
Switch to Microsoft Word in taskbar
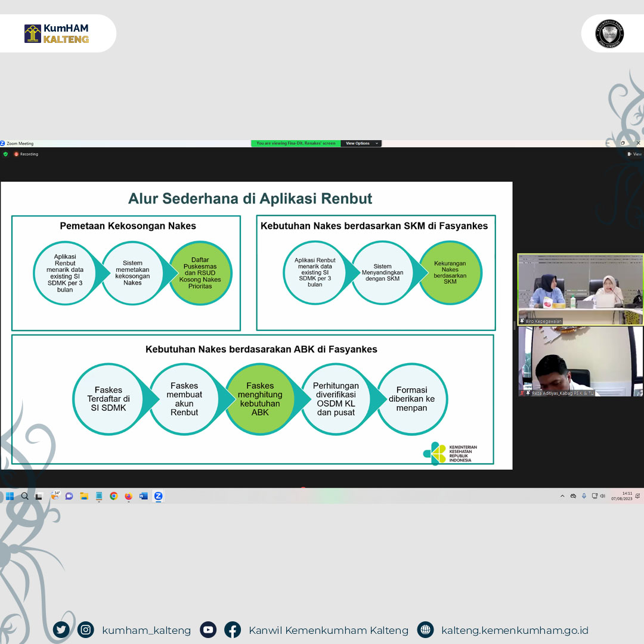click(143, 496)
